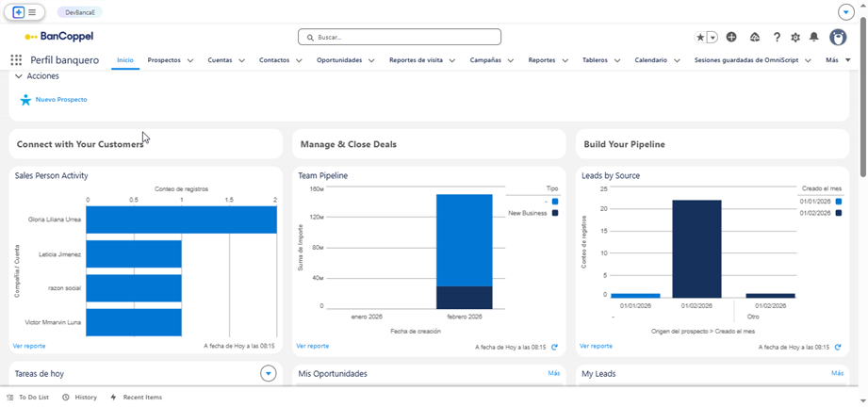Open the Tareas de hoy filter dropdown
This screenshot has height=407, width=868.
(x=268, y=374)
